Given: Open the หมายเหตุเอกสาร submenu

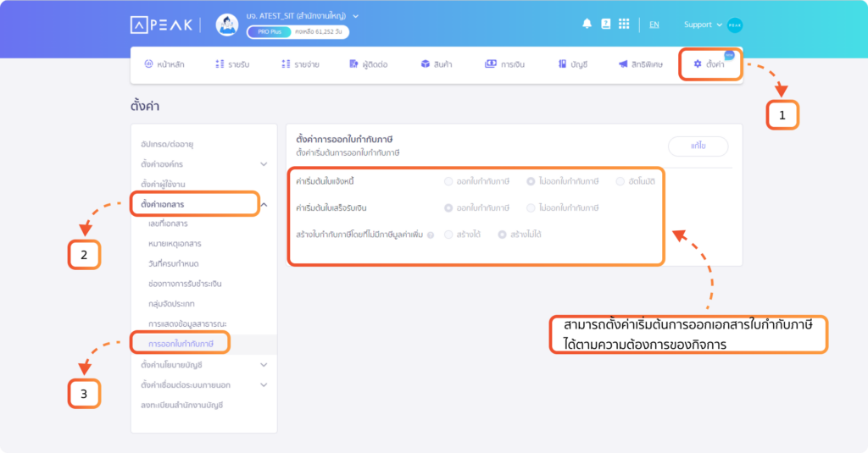Looking at the screenshot, I should click(x=175, y=244).
